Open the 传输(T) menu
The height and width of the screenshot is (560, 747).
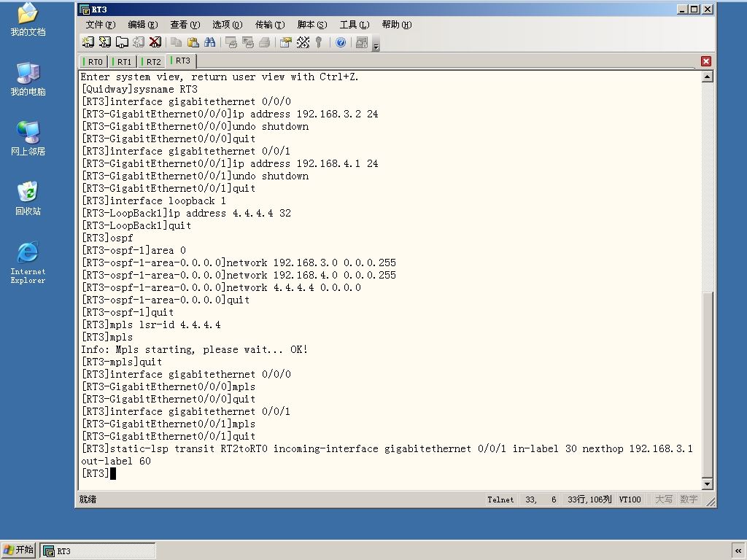(x=270, y=25)
